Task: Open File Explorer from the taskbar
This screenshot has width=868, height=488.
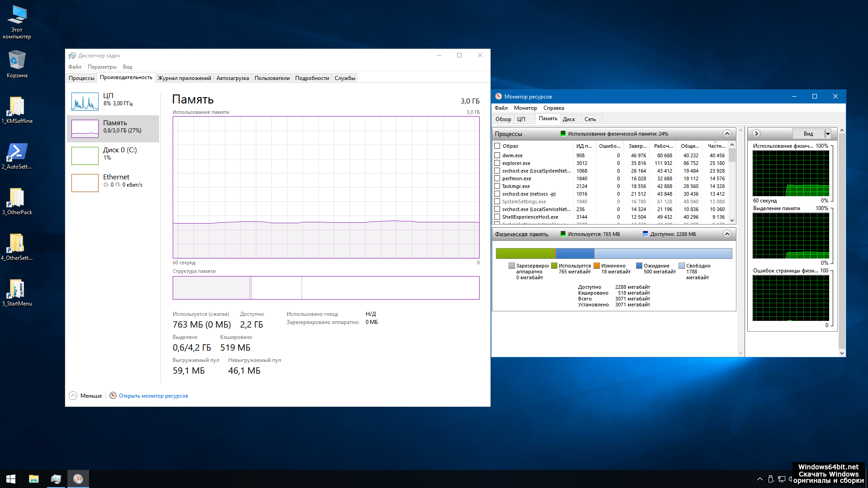Action: point(34,479)
